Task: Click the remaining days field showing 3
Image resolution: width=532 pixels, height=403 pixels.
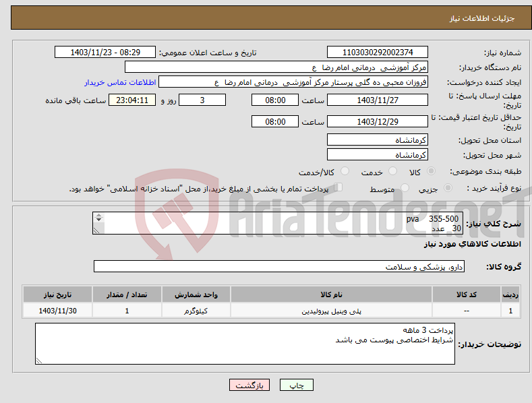Action: (202, 100)
